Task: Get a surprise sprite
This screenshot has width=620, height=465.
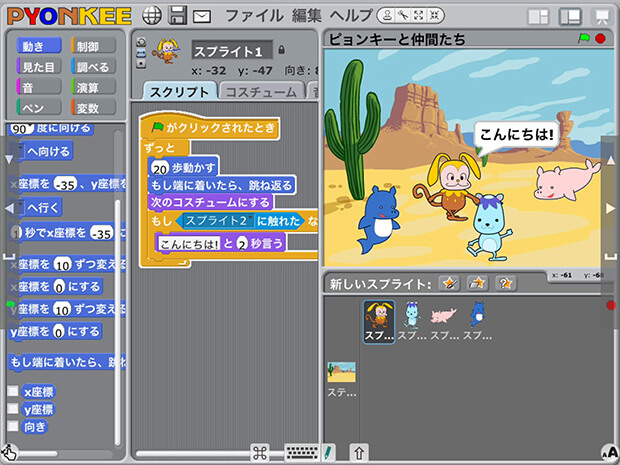Action: pos(506,283)
